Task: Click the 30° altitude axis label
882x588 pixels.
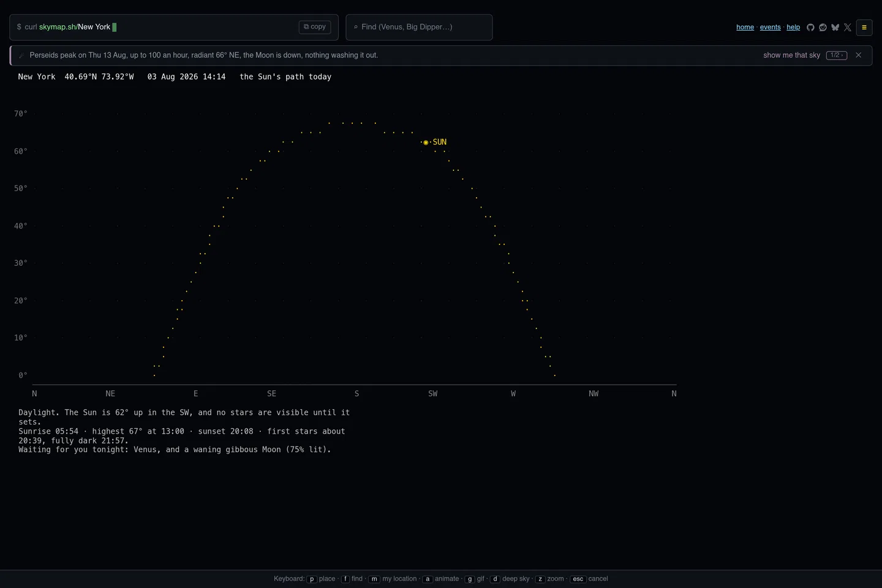Action: point(21,263)
